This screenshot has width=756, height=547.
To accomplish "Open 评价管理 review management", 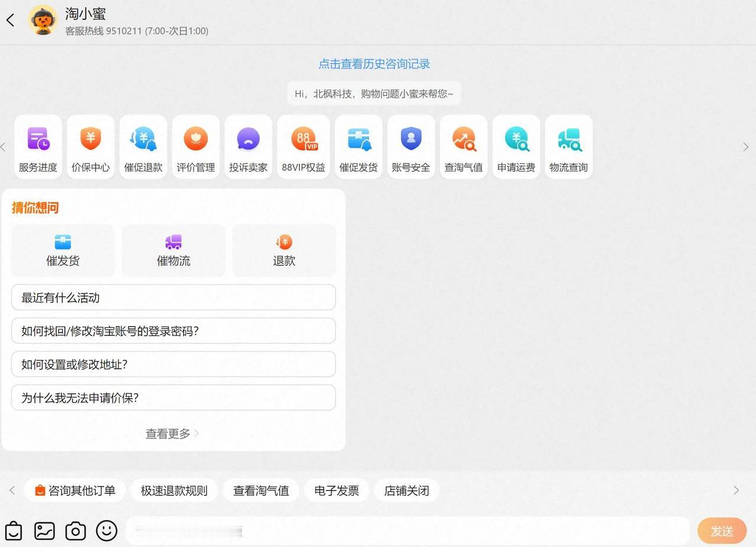I will [x=195, y=146].
